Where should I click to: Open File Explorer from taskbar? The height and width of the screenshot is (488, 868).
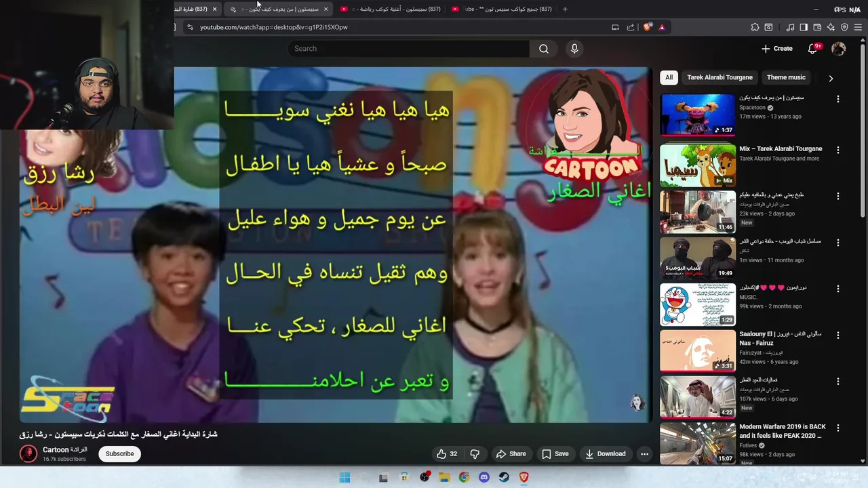click(444, 477)
